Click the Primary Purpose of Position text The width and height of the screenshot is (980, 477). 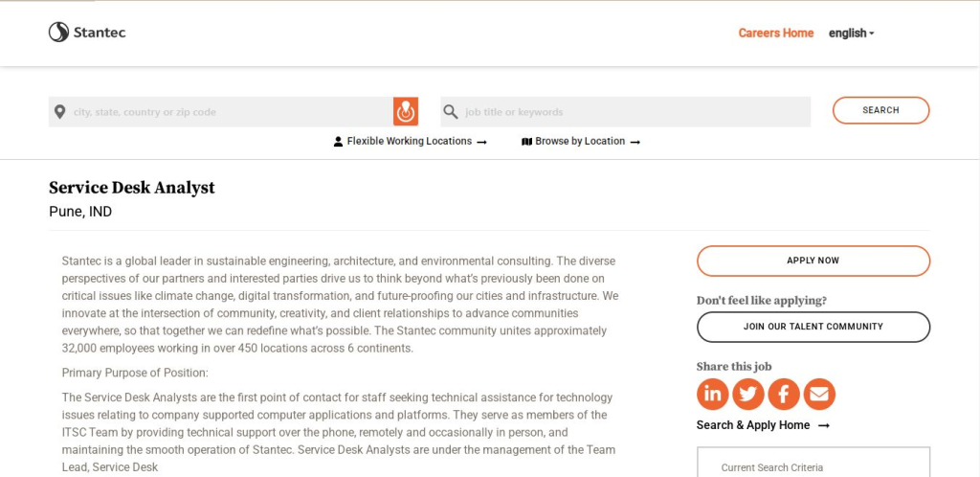135,373
